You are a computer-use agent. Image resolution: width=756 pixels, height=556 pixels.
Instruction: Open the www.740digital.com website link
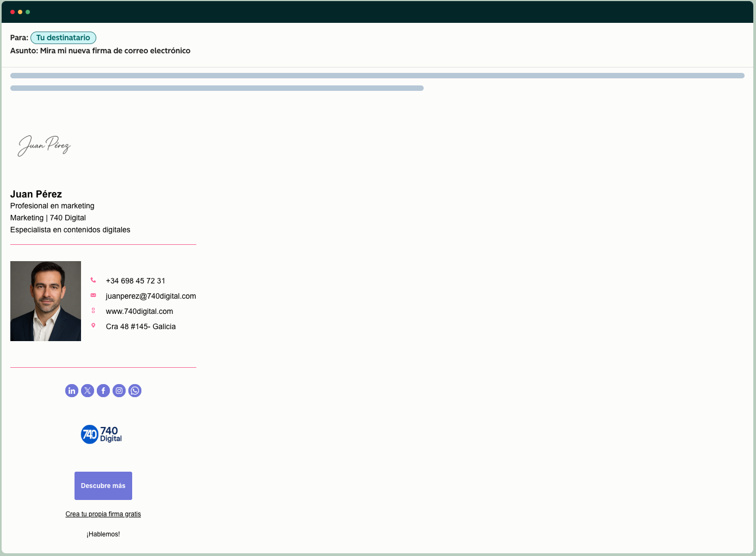[x=139, y=311]
